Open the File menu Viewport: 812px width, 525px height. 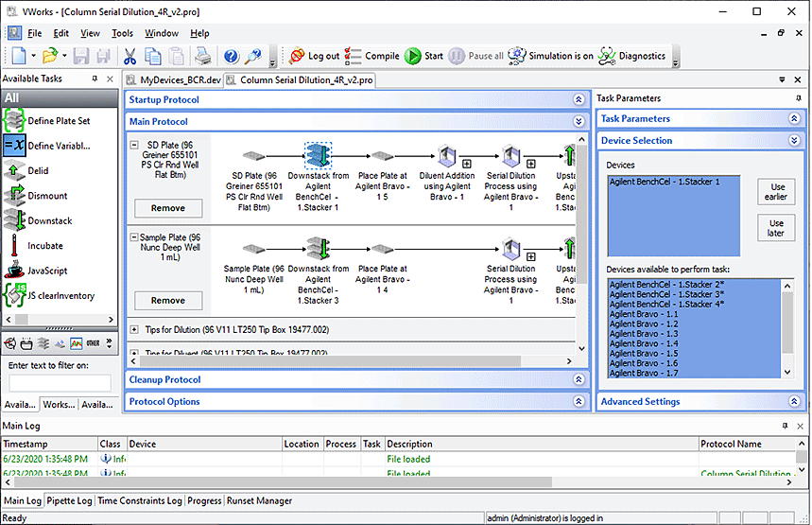click(34, 33)
